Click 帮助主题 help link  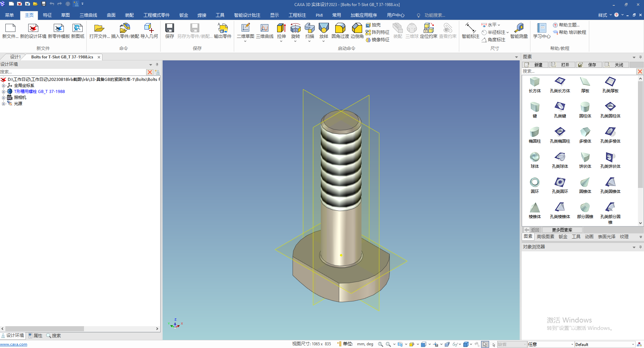566,25
